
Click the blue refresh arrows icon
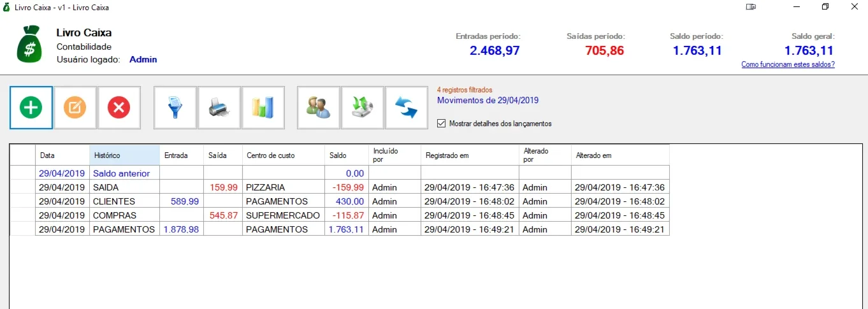[406, 108]
